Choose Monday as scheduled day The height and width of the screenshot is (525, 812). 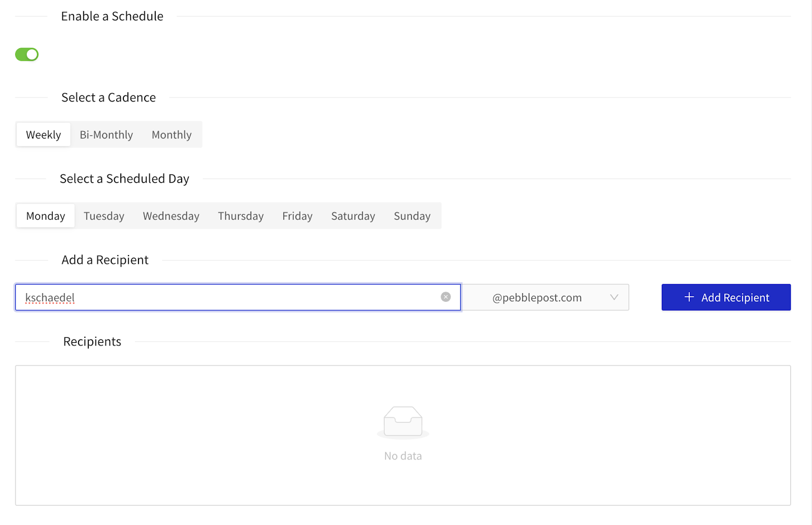[46, 216]
